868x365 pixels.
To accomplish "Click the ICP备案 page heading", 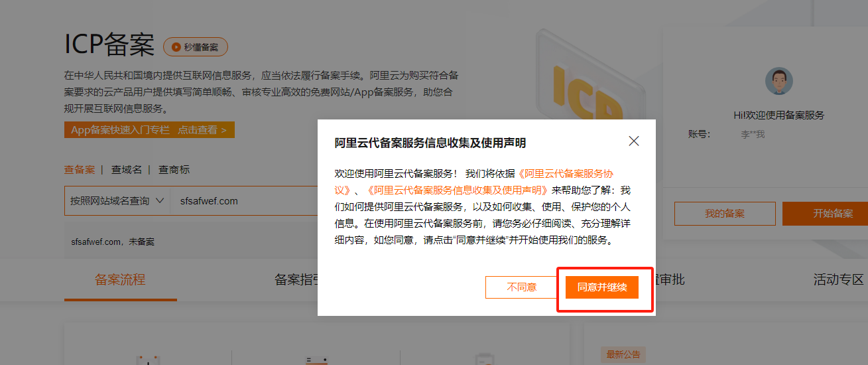I will [x=109, y=45].
